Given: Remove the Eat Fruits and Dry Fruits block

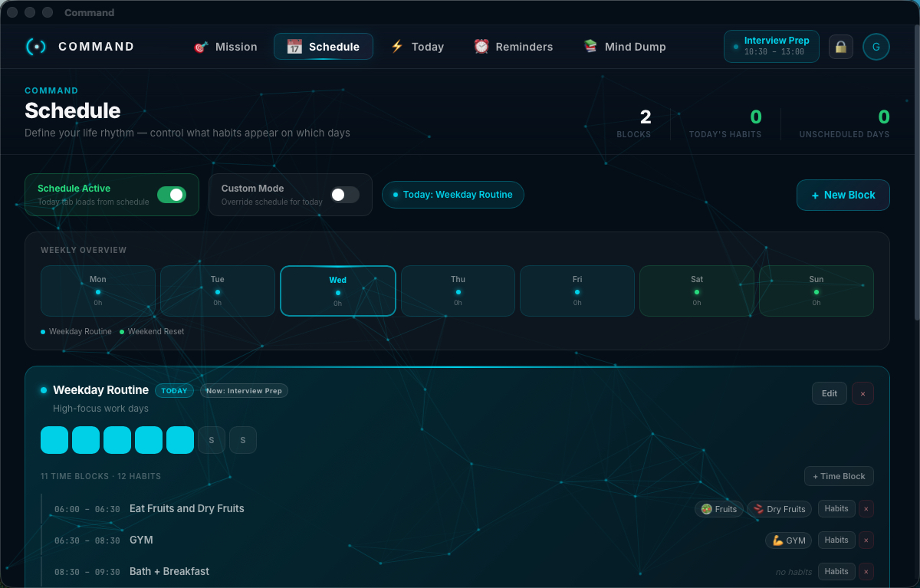Looking at the screenshot, I should coord(866,509).
